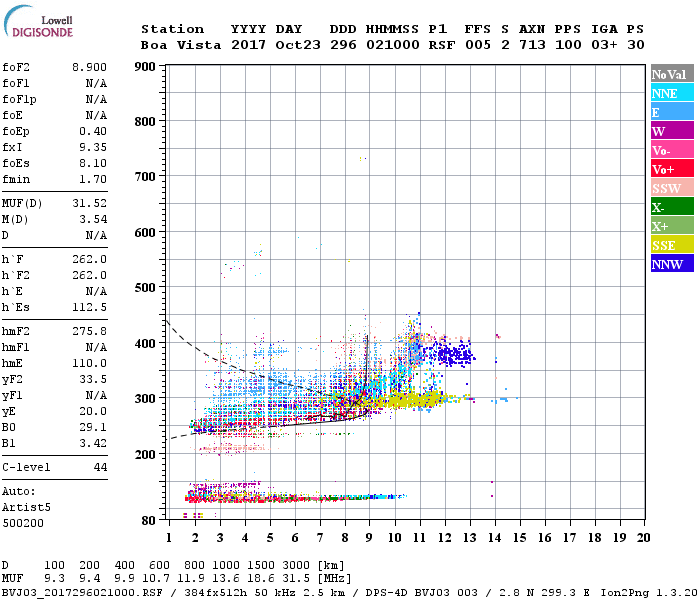The image size is (700, 600).
Task: Select the NNW dark blue legend swatch
Action: [x=672, y=263]
